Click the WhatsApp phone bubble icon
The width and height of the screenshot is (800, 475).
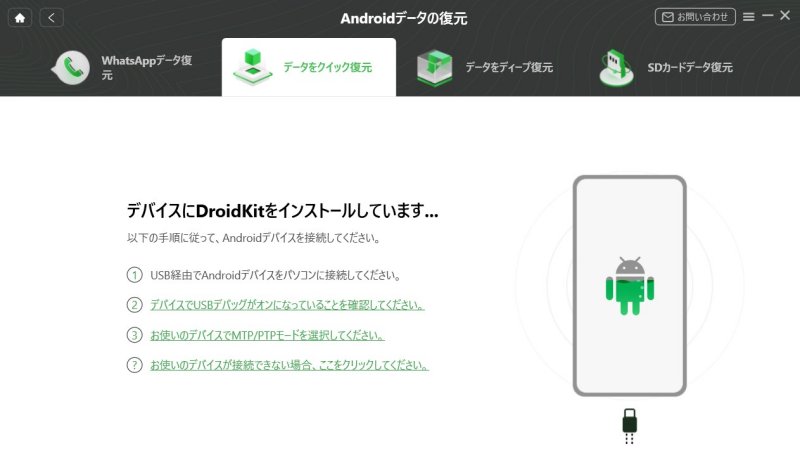click(x=70, y=67)
